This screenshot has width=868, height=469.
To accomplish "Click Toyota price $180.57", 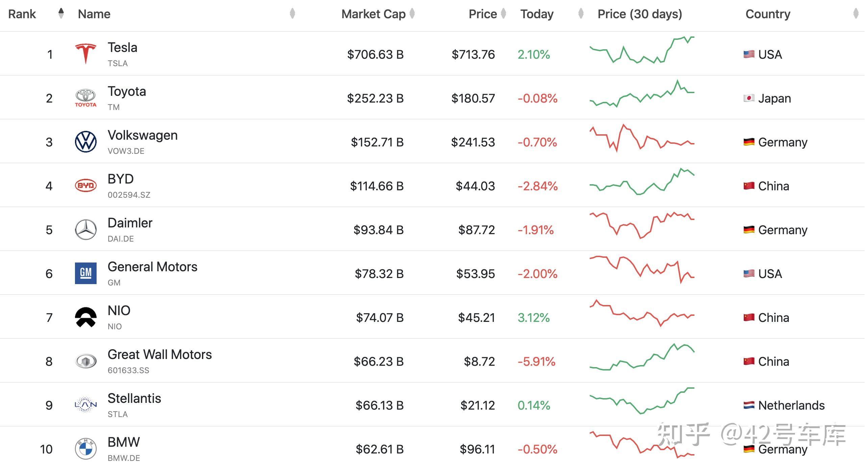I will pyautogui.click(x=473, y=98).
